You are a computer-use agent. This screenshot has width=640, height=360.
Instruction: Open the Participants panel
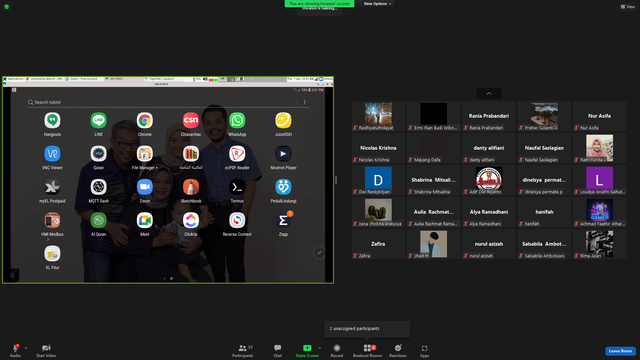243,350
